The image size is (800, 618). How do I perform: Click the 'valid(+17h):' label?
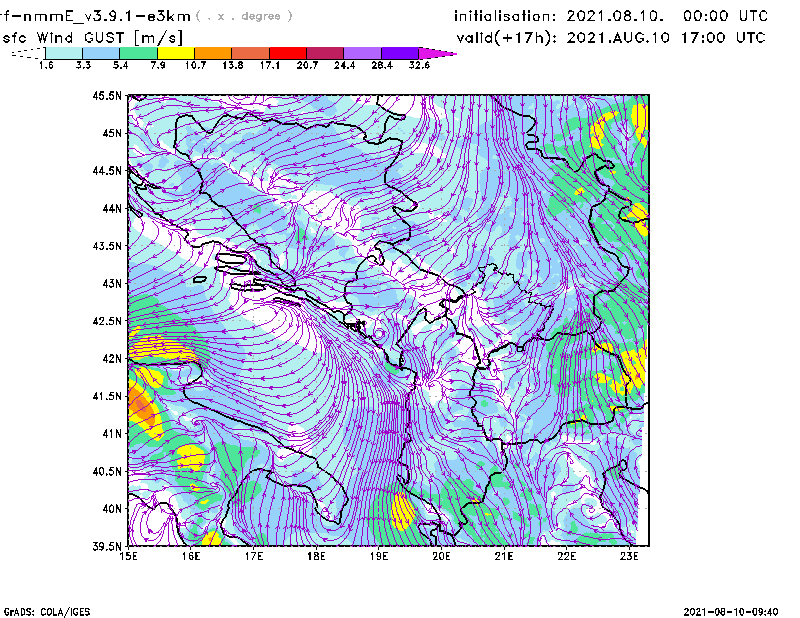click(507, 38)
